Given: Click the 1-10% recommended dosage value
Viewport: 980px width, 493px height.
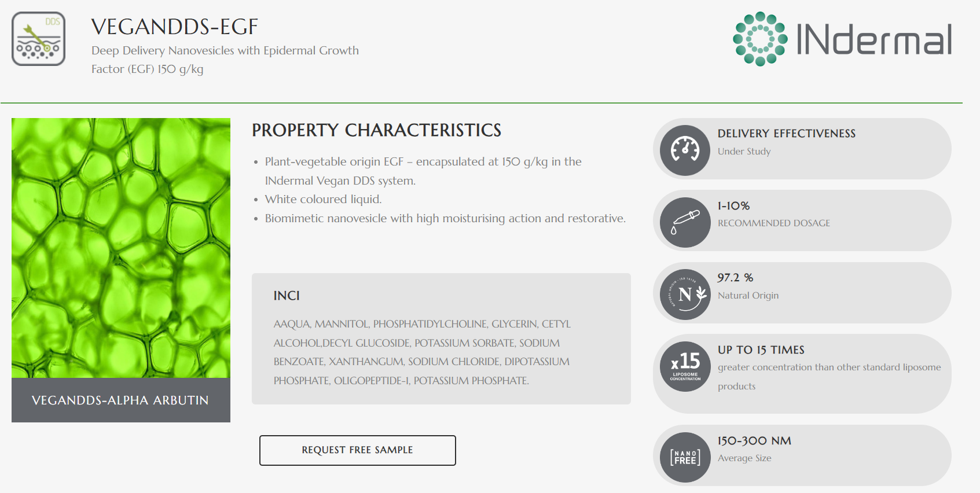Looking at the screenshot, I should (733, 206).
